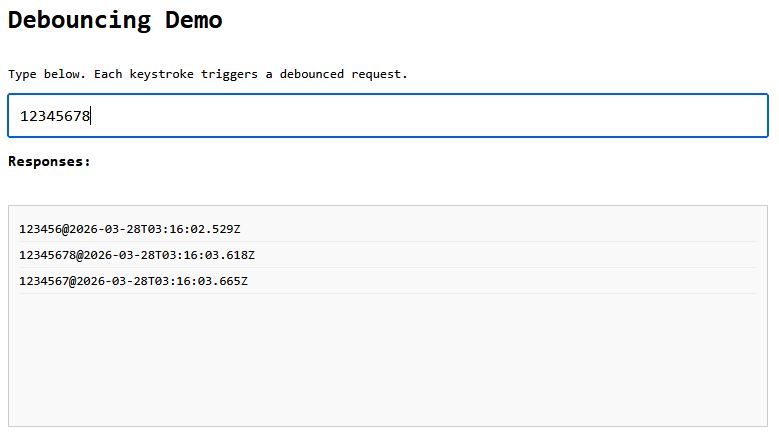
Task: Click the text input containing 12345678
Action: tap(387, 116)
